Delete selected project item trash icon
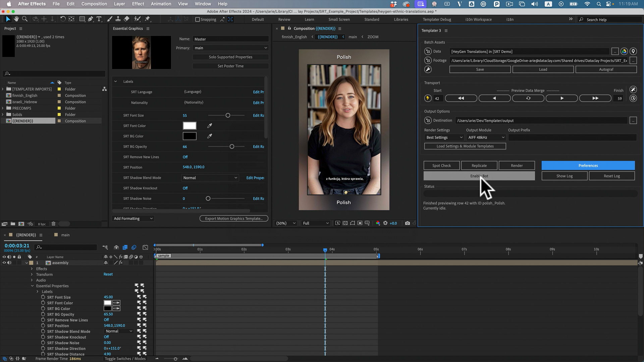644x362 pixels. coord(53,224)
